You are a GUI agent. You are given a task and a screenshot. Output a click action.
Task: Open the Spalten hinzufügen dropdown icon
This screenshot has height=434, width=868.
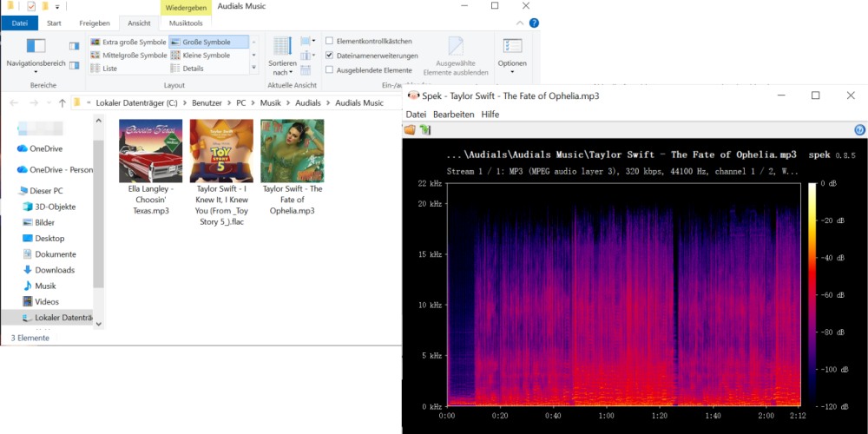tap(308, 56)
